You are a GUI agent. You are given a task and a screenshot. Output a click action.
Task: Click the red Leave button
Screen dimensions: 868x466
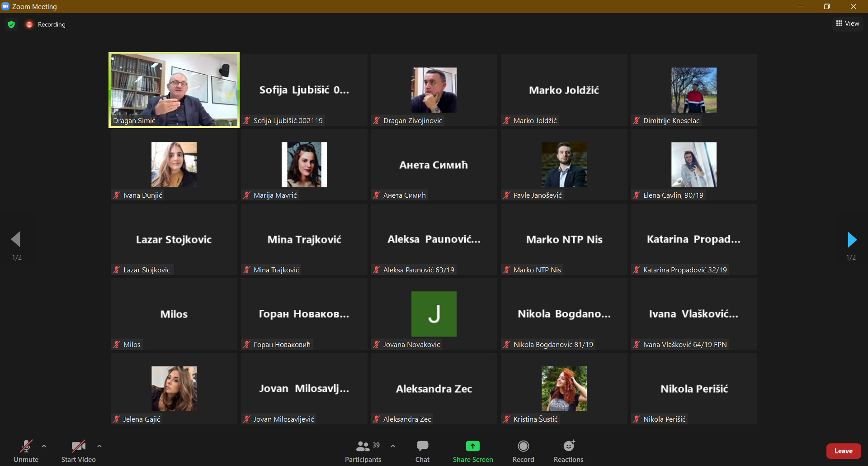(x=844, y=451)
